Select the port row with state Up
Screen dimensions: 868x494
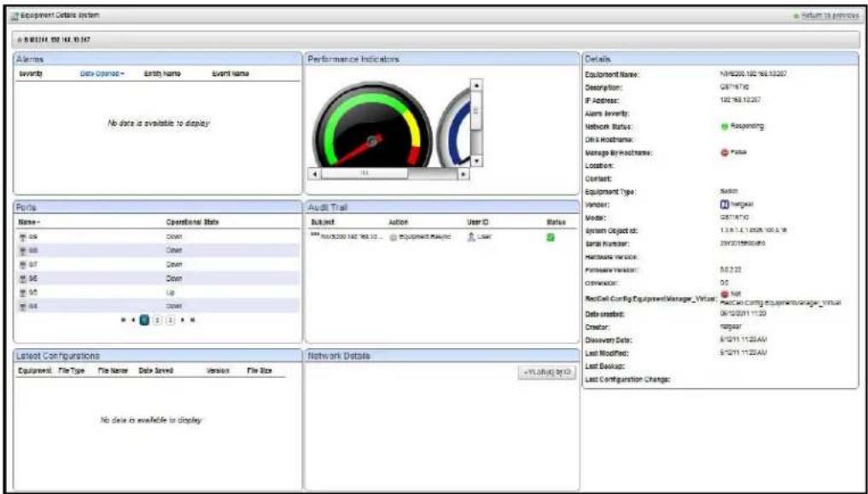pyautogui.click(x=158, y=292)
